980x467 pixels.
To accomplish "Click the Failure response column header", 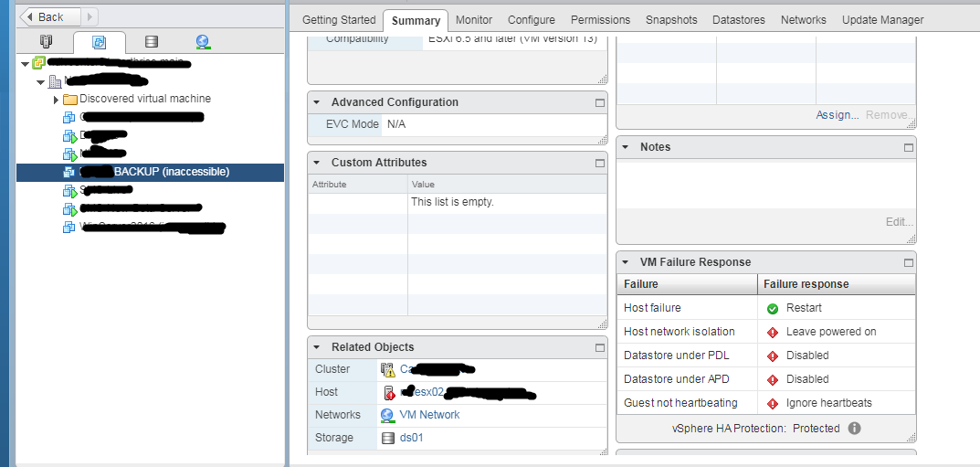I will click(x=837, y=284).
